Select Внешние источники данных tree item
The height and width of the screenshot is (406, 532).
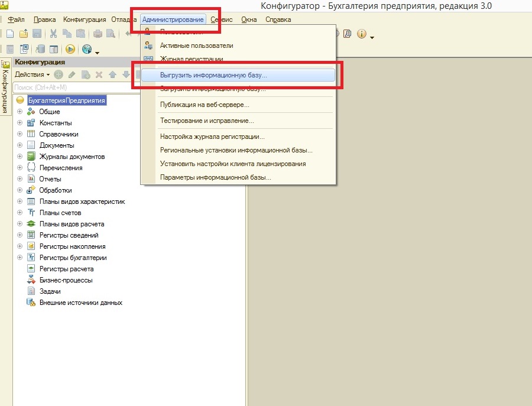pyautogui.click(x=80, y=303)
